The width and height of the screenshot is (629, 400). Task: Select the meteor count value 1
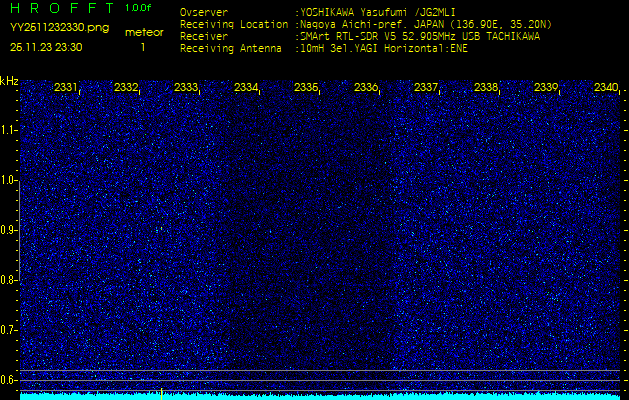(142, 47)
